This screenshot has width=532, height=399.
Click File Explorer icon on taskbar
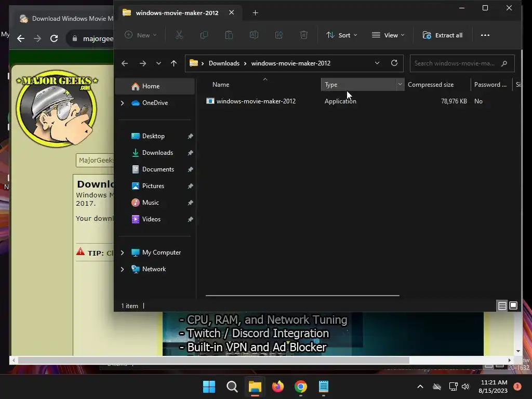tap(255, 387)
